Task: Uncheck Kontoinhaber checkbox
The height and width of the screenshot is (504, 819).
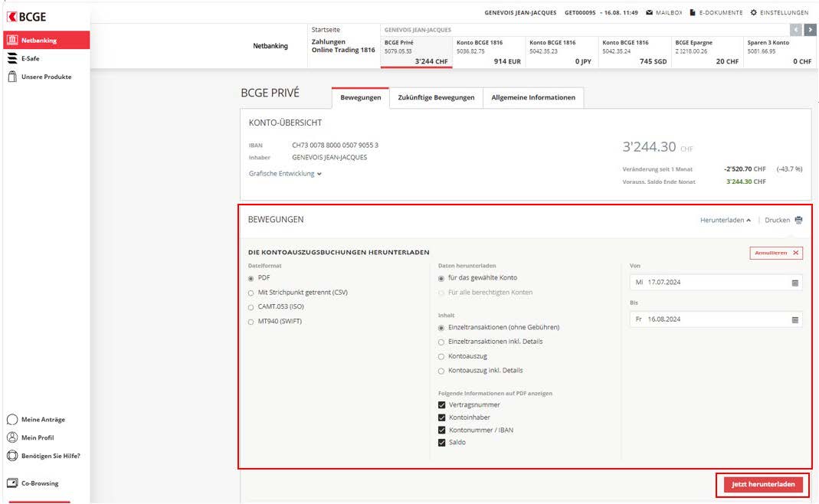Action: click(x=442, y=417)
